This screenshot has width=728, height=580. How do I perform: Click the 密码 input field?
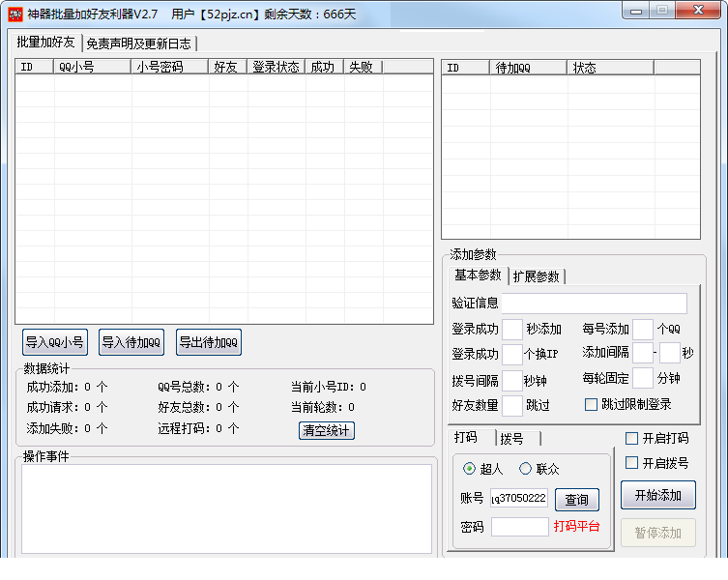[x=520, y=527]
